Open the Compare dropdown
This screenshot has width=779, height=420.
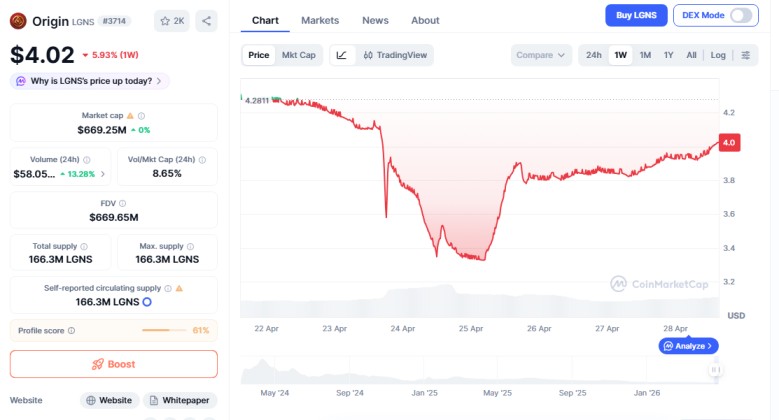coord(541,55)
